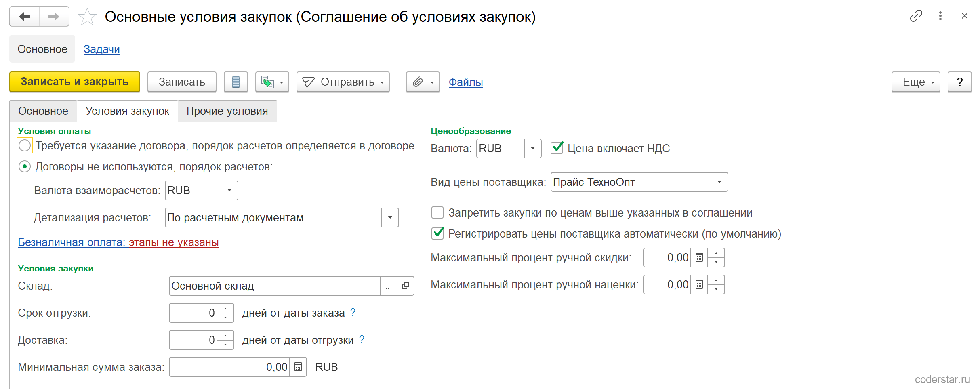Expand the Ценообразование Валюта dropdown

(x=533, y=148)
